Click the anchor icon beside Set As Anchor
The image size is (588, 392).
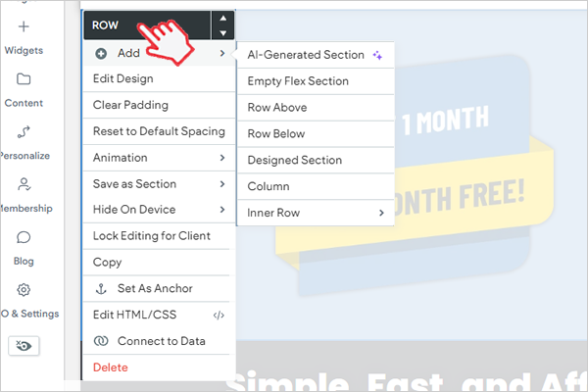pos(100,289)
